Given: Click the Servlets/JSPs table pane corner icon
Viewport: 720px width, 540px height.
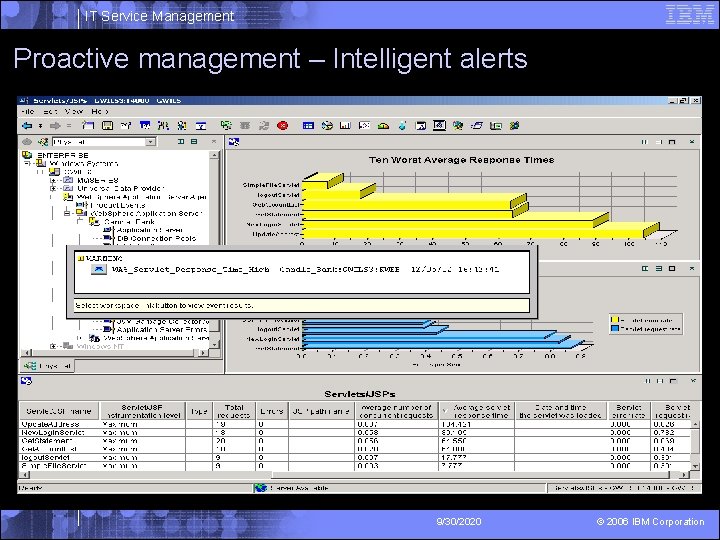Looking at the screenshot, I should [26, 381].
